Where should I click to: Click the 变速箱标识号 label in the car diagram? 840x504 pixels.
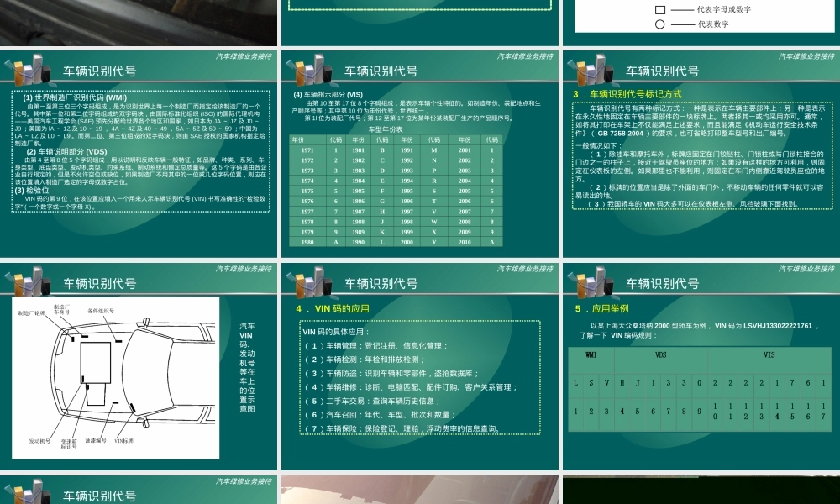tap(69, 444)
